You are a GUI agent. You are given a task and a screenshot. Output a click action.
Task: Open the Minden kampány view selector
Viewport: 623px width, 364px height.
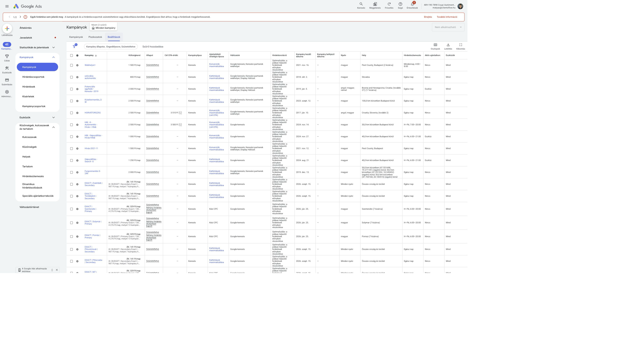(x=103, y=26)
